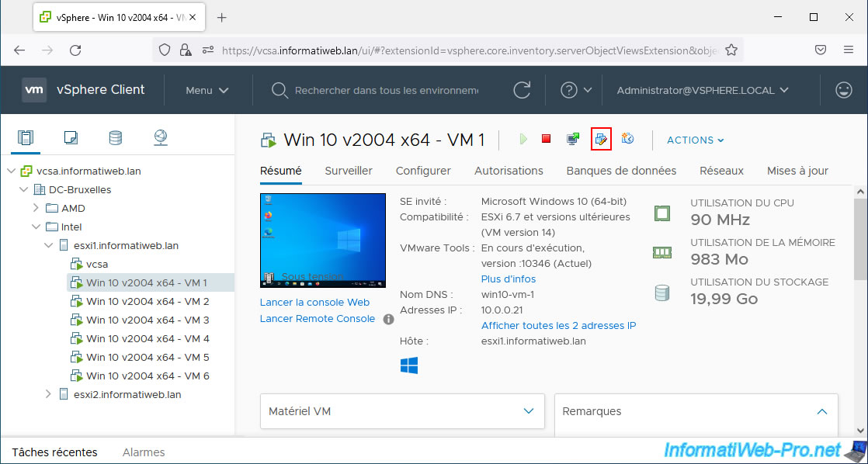The height and width of the screenshot is (464, 868).
Task: Open Hosts and Clusters inventory view
Action: (26, 137)
